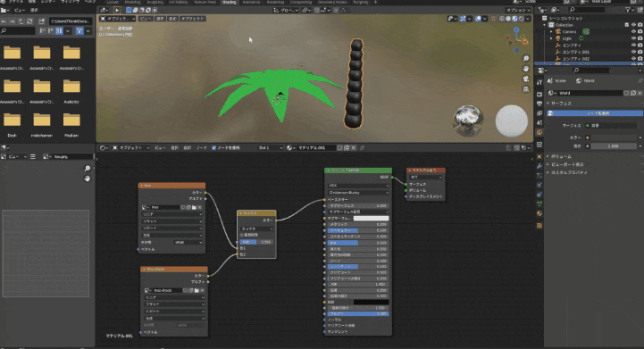Screen dimensions: 644x349
Task: Click the file browser filter funnel icon
Action: click(x=79, y=30)
